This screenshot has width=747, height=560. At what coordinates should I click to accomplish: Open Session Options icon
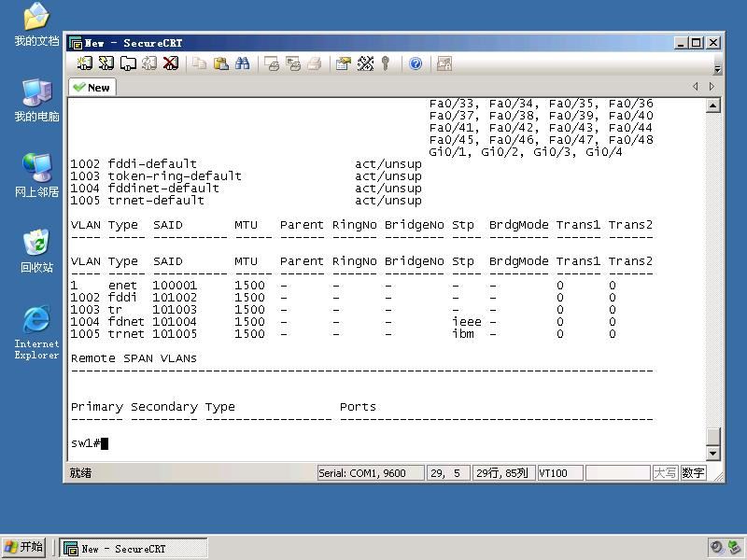pos(343,63)
